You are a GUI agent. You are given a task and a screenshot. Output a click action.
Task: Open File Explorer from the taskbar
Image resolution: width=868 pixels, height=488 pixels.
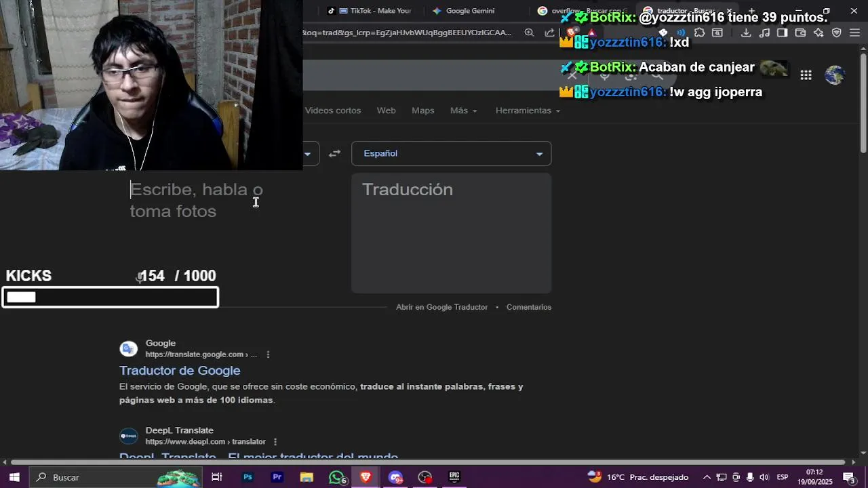(307, 477)
